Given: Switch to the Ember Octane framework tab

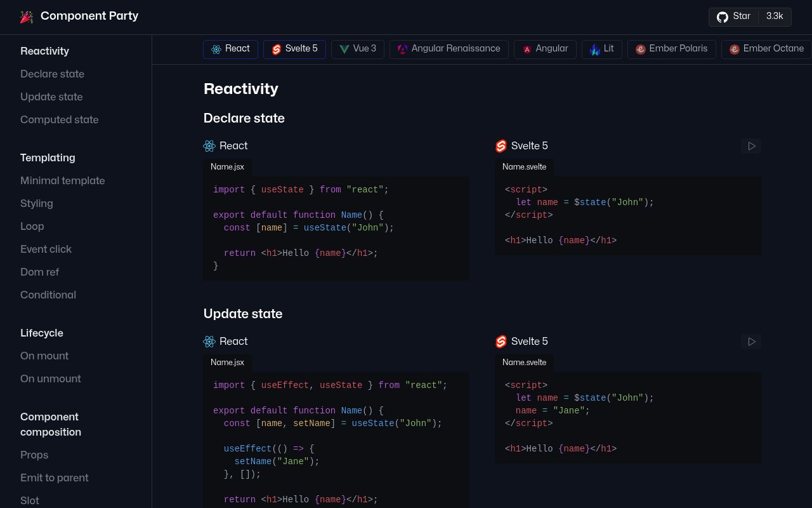Looking at the screenshot, I should (x=766, y=49).
